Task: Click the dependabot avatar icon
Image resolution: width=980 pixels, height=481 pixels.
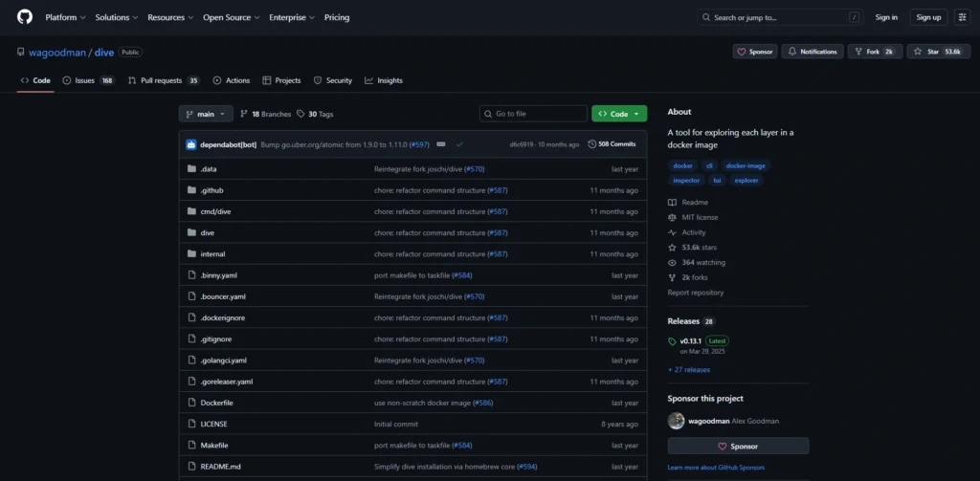Action: pos(191,144)
